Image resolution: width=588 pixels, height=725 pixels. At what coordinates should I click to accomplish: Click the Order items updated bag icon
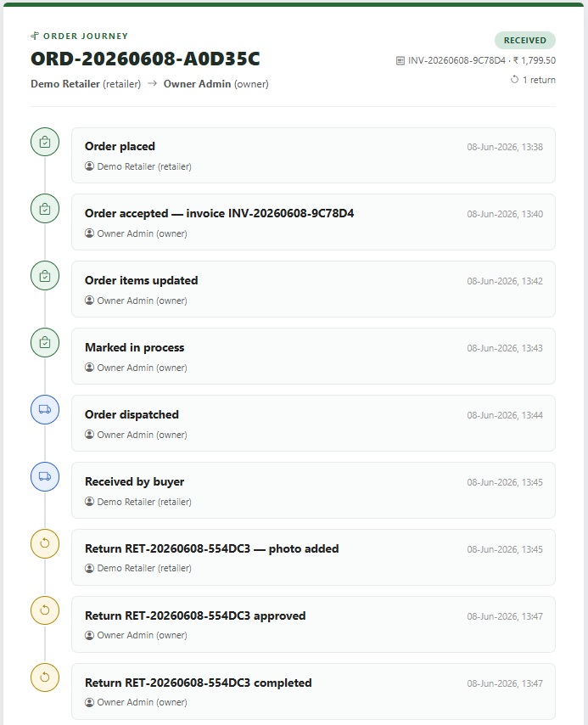point(45,276)
